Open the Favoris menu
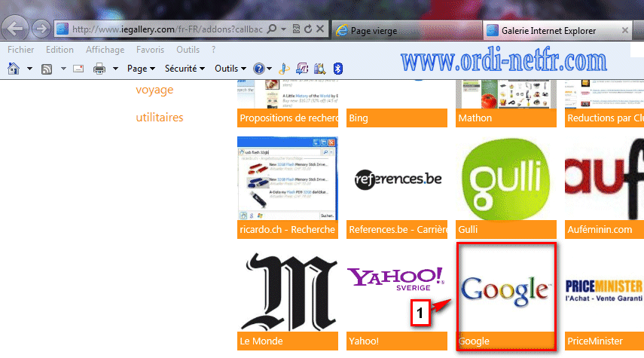 [151, 50]
